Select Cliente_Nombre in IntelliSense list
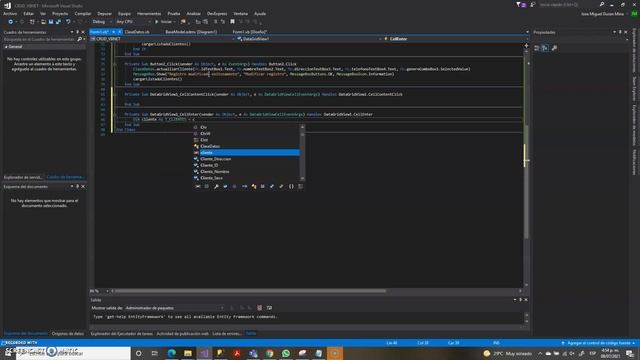This screenshot has width=640, height=360. pyautogui.click(x=247, y=171)
